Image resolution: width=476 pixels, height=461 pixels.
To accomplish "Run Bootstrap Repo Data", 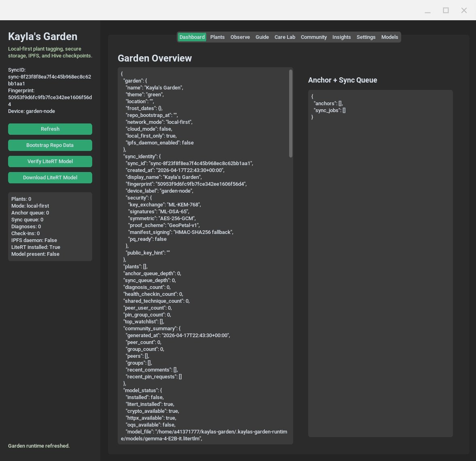I will 50,145.
